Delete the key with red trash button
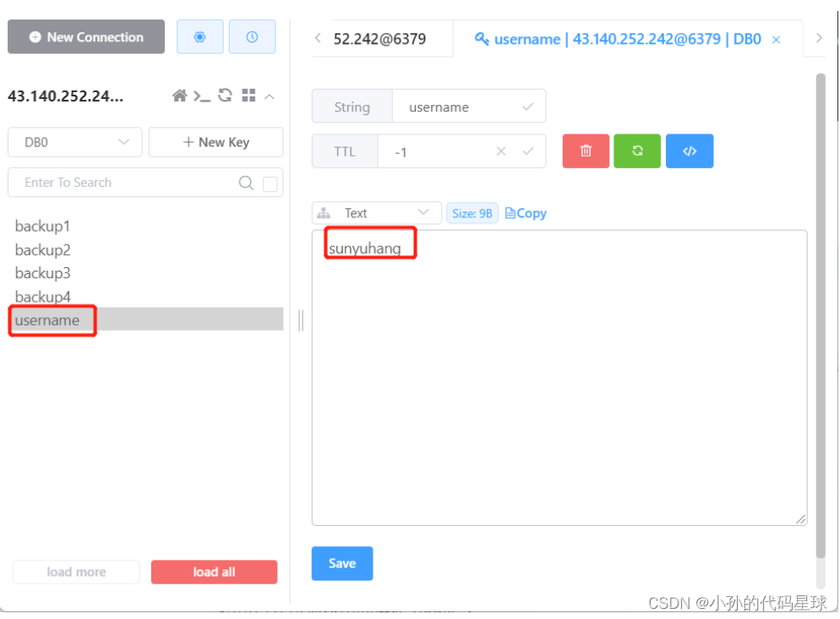Screen dimensions: 840x619 pos(586,151)
